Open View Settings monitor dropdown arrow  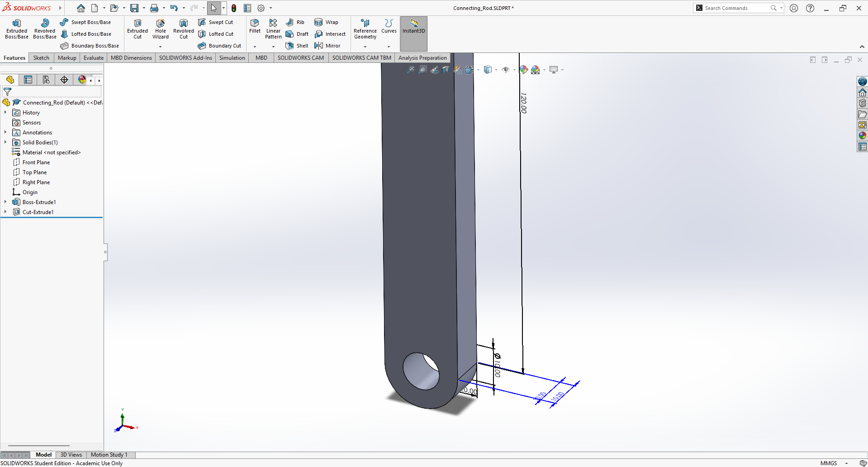562,70
